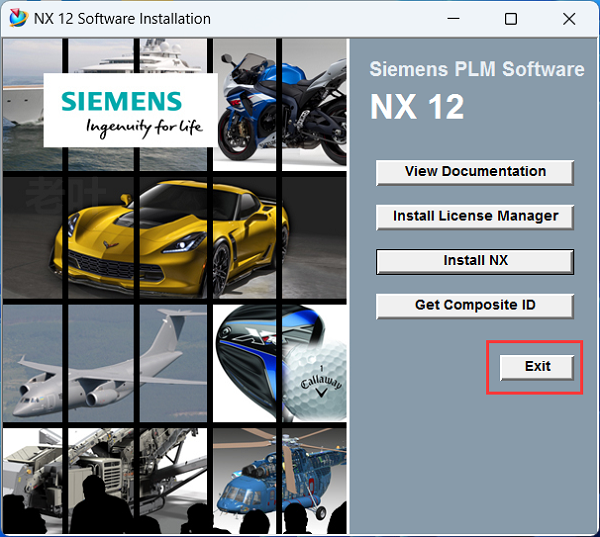Image resolution: width=600 pixels, height=537 pixels.
Task: Click the NX 12 heading text
Action: pos(417,107)
